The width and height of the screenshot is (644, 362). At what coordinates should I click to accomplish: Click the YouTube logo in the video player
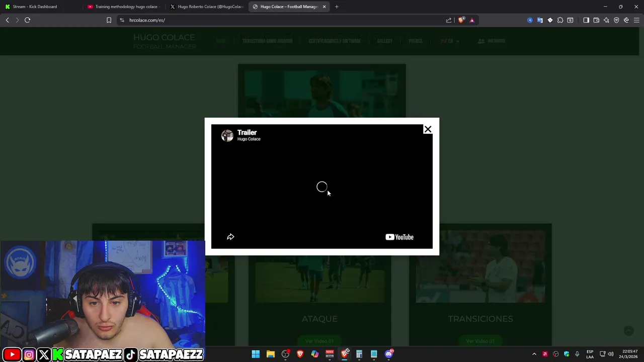pos(399,237)
